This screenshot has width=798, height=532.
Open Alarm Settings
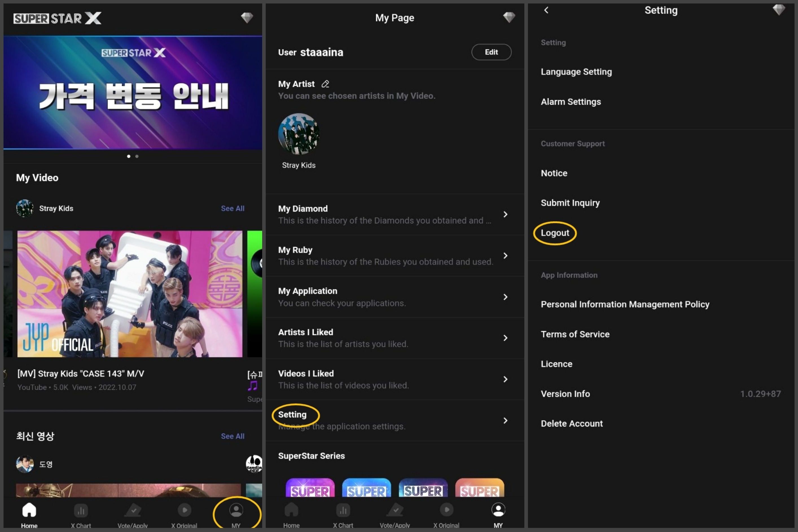coord(571,102)
